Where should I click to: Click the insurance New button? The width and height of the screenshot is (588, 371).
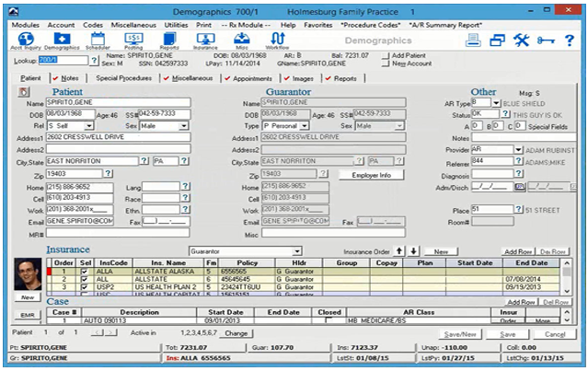click(x=441, y=251)
